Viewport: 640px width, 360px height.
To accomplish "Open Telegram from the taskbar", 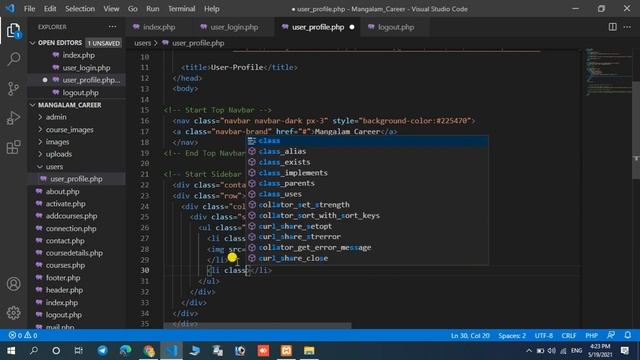I will [102, 351].
